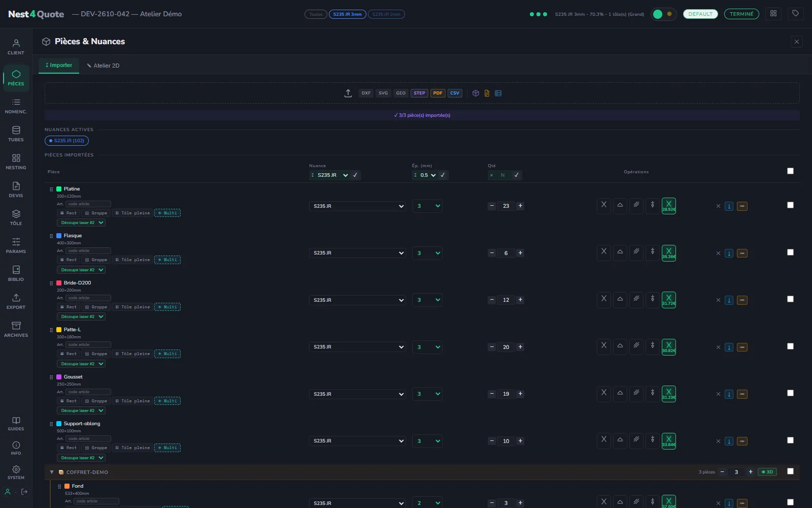Click the upload file icon
The width and height of the screenshot is (812, 508).
coord(348,93)
